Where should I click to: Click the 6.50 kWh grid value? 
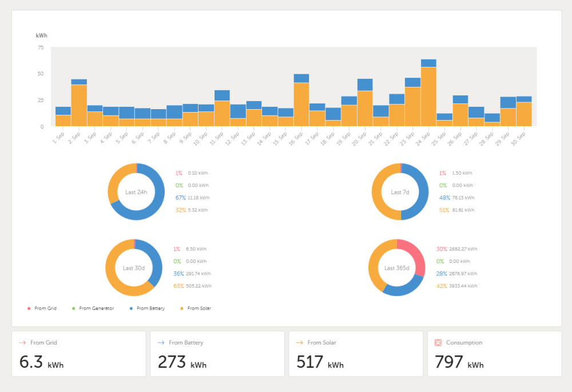[x=196, y=249]
